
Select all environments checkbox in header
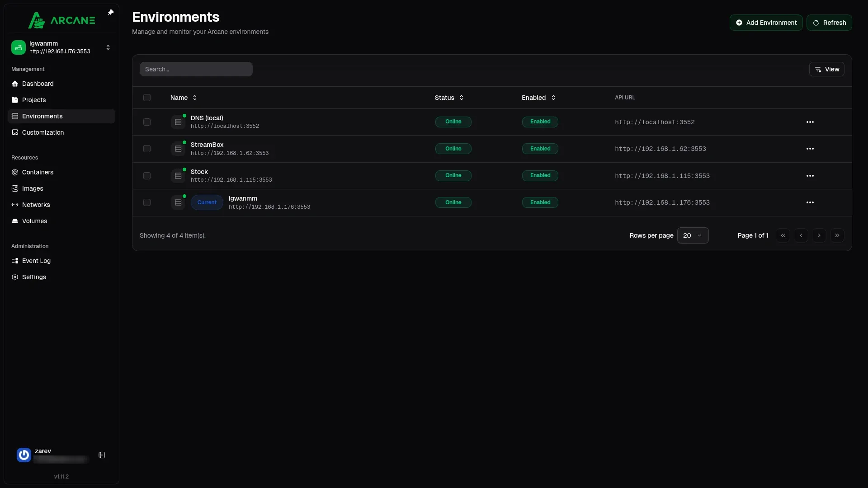(x=147, y=98)
